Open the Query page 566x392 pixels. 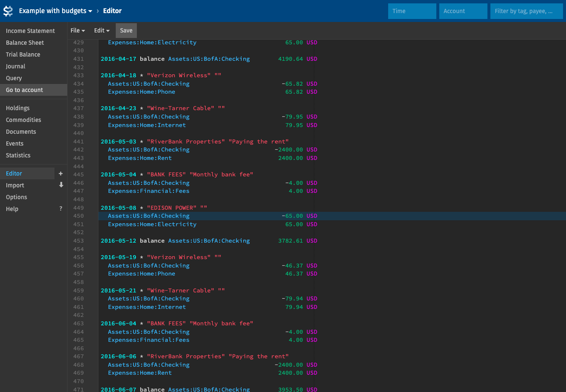click(x=14, y=78)
